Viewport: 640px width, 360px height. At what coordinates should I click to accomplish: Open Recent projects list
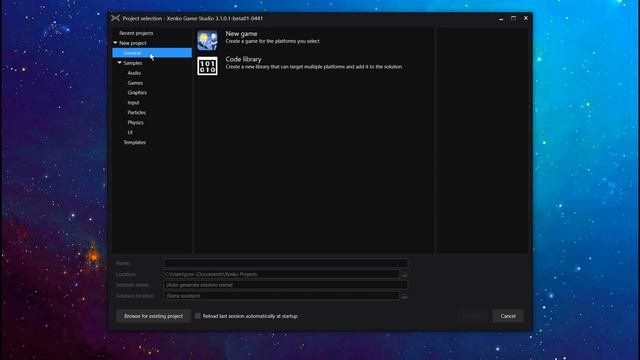click(x=136, y=33)
